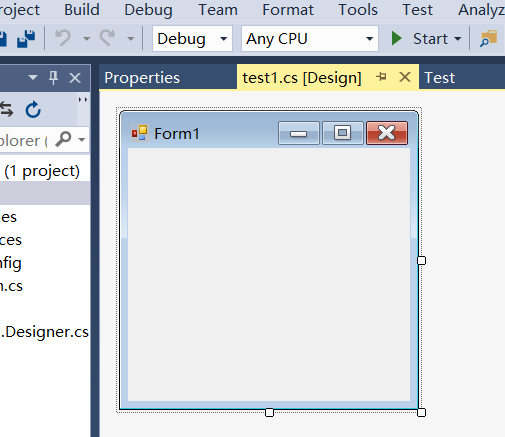Viewport: 505px width, 437px height.
Task: Click the Form1 red close button
Action: point(387,133)
